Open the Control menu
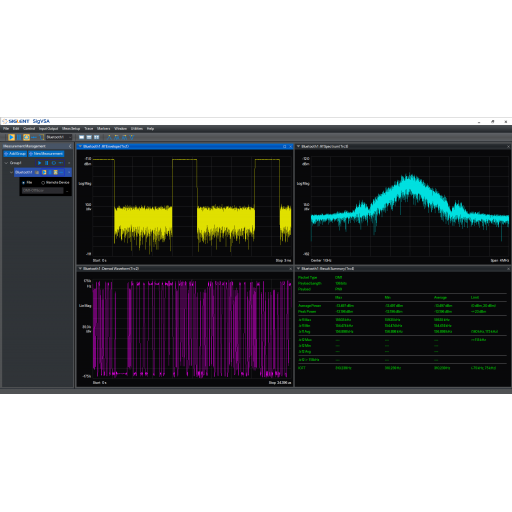The image size is (512, 512). (x=29, y=129)
